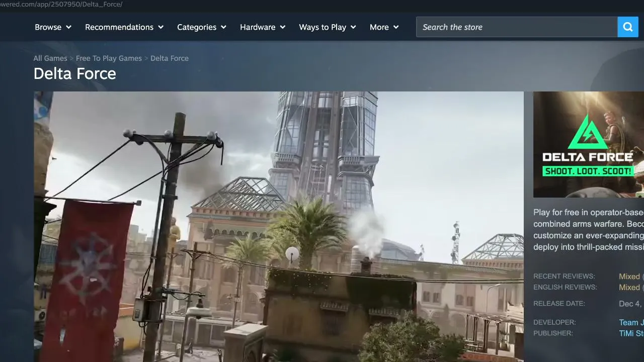This screenshot has width=644, height=362.
Task: Click the English Reviews label
Action: point(565,288)
